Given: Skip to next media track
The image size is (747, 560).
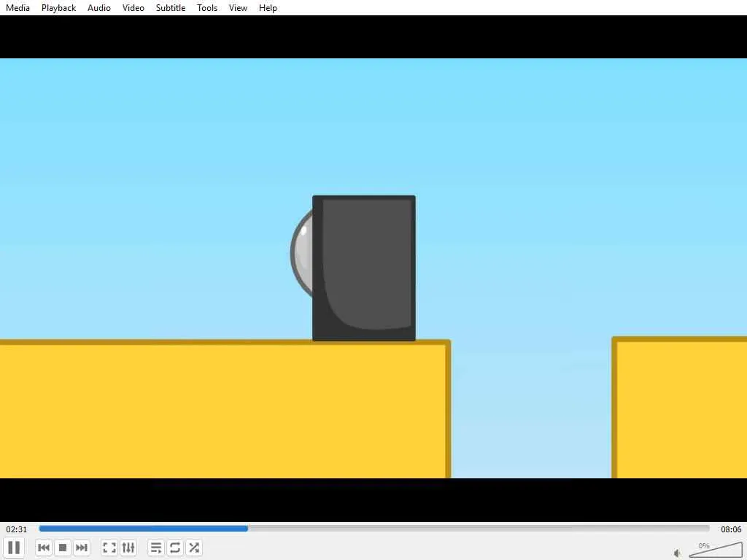Looking at the screenshot, I should pyautogui.click(x=82, y=548).
